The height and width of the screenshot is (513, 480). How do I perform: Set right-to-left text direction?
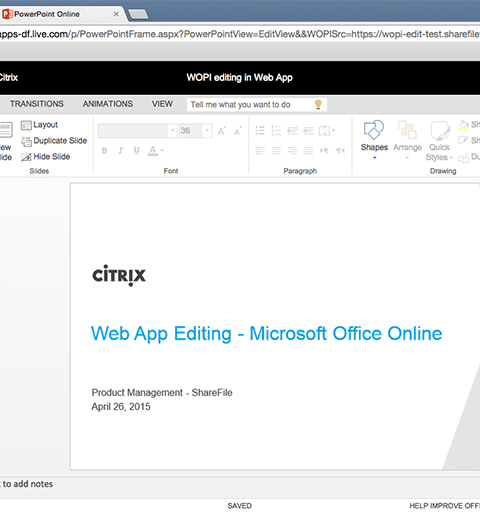340,151
